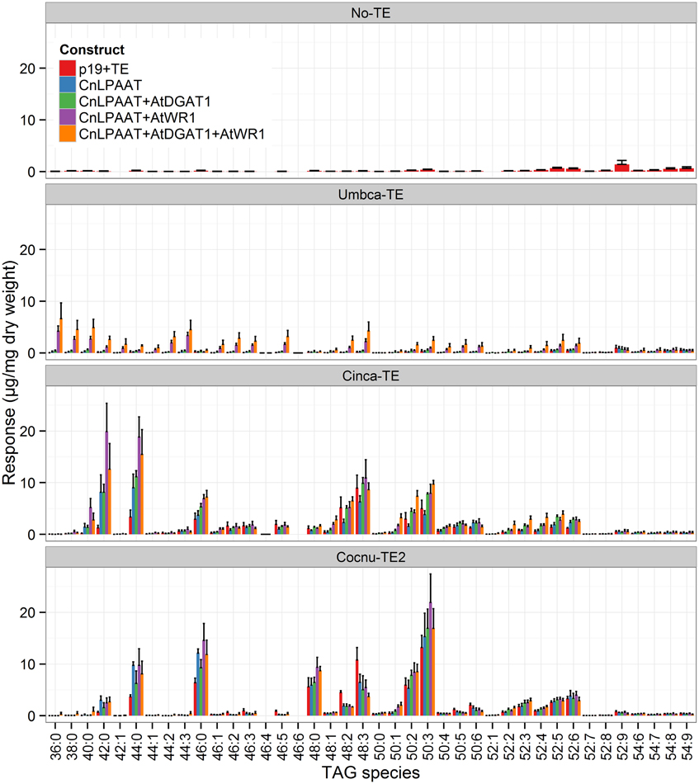The image size is (699, 784).
Task: Select the "0" y-axis tick in Cocnu-TE2 panel
Action: [x=31, y=716]
